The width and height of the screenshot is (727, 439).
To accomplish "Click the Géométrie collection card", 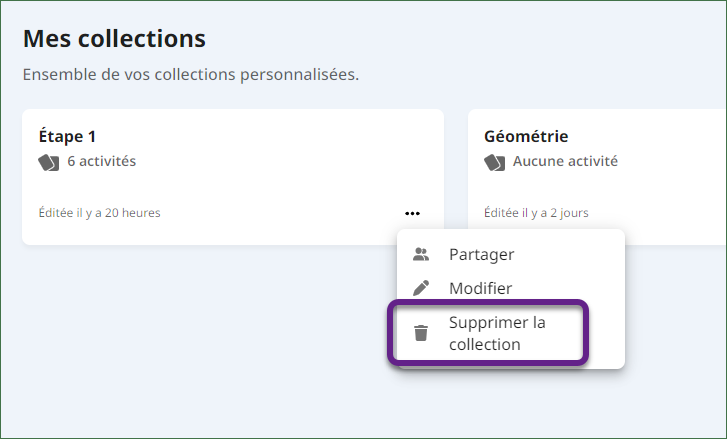I will [597, 177].
